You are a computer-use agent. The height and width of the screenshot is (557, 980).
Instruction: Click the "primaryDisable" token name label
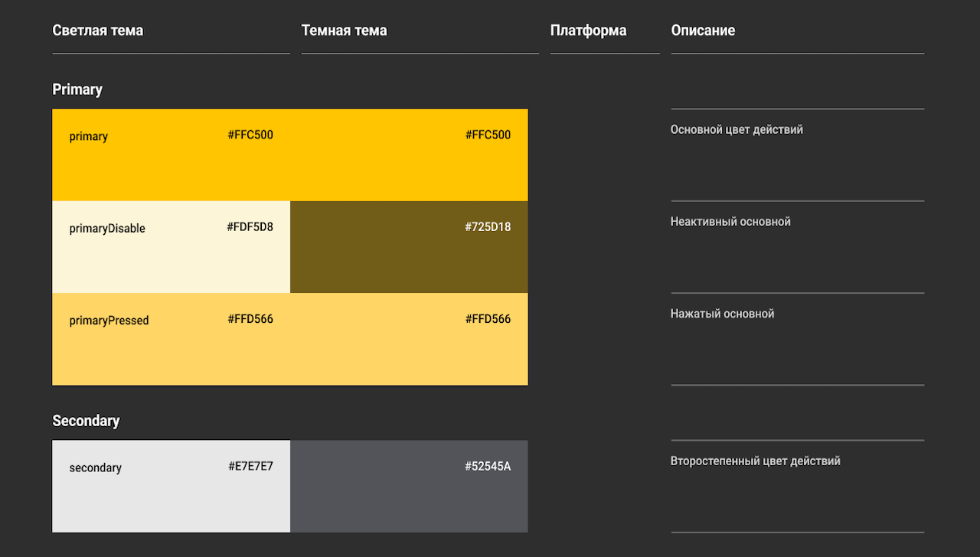(107, 229)
